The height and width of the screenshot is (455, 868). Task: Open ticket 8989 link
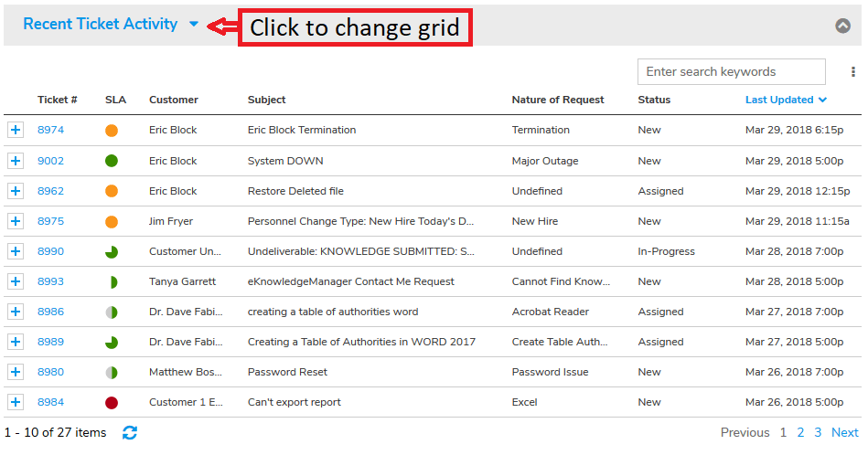pyautogui.click(x=50, y=342)
